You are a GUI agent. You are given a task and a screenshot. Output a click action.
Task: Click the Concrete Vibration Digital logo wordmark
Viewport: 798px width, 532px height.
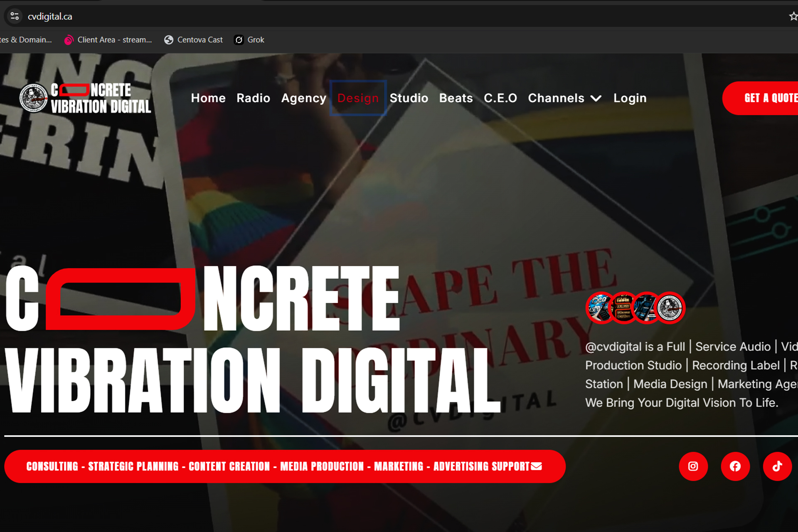[101, 98]
